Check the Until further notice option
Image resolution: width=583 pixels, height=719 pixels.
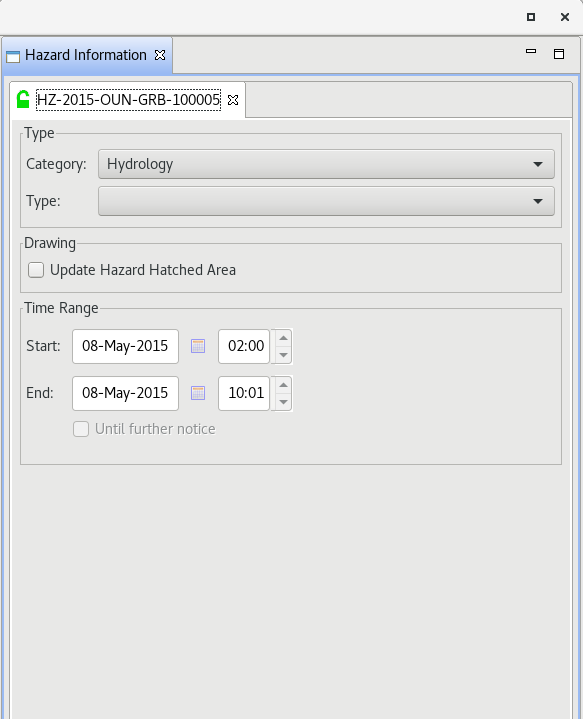tap(81, 429)
